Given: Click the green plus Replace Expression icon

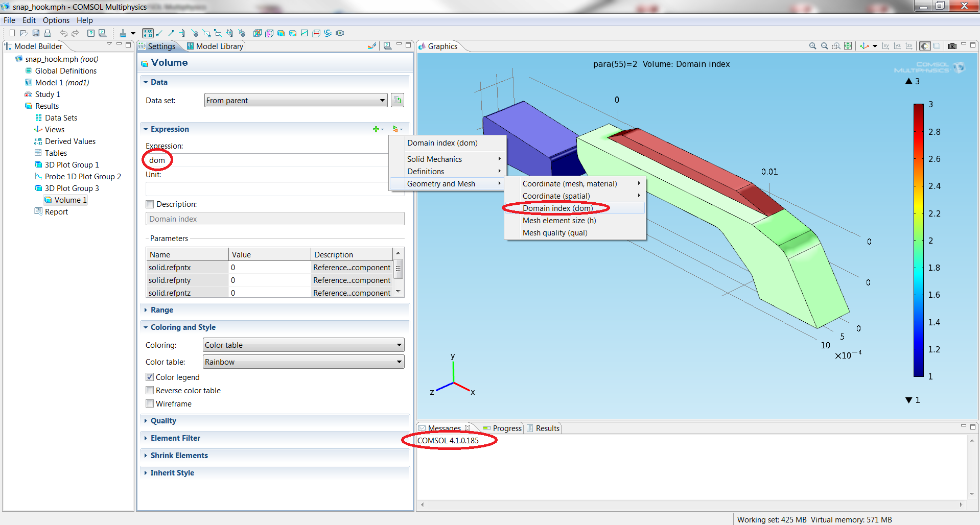Looking at the screenshot, I should point(377,129).
